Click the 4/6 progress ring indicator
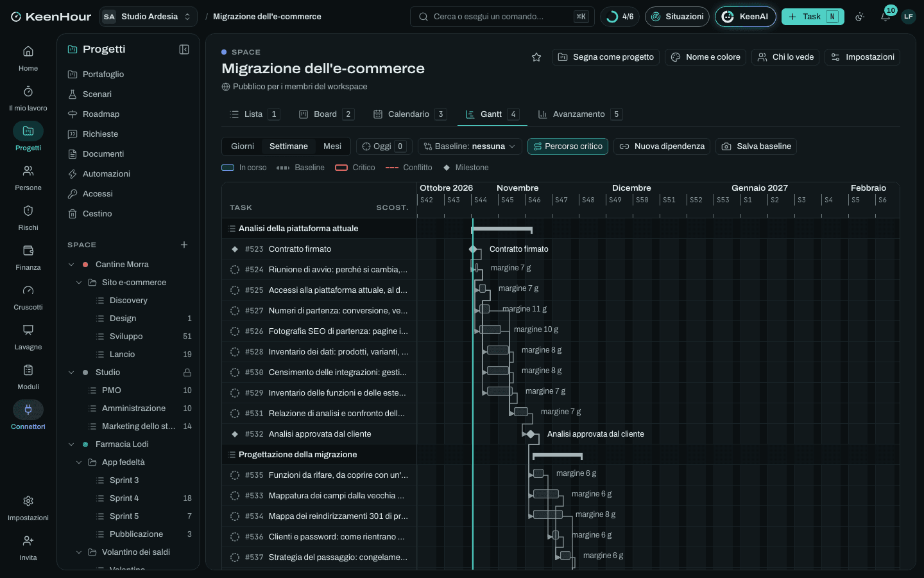The width and height of the screenshot is (924, 578). [x=620, y=17]
